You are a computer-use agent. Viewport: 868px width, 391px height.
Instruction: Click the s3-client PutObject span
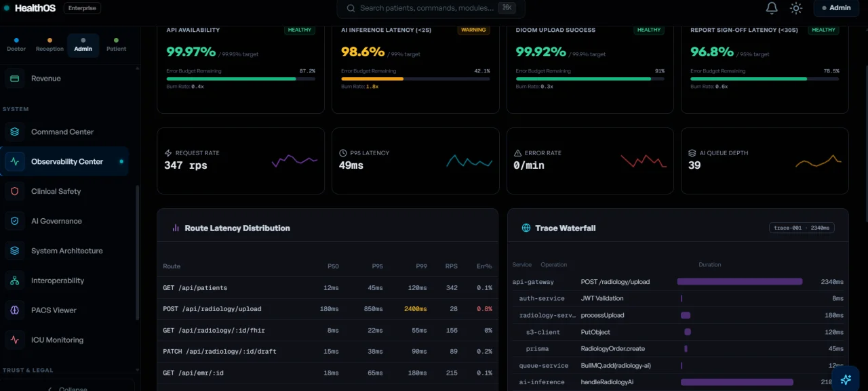pyautogui.click(x=678, y=332)
